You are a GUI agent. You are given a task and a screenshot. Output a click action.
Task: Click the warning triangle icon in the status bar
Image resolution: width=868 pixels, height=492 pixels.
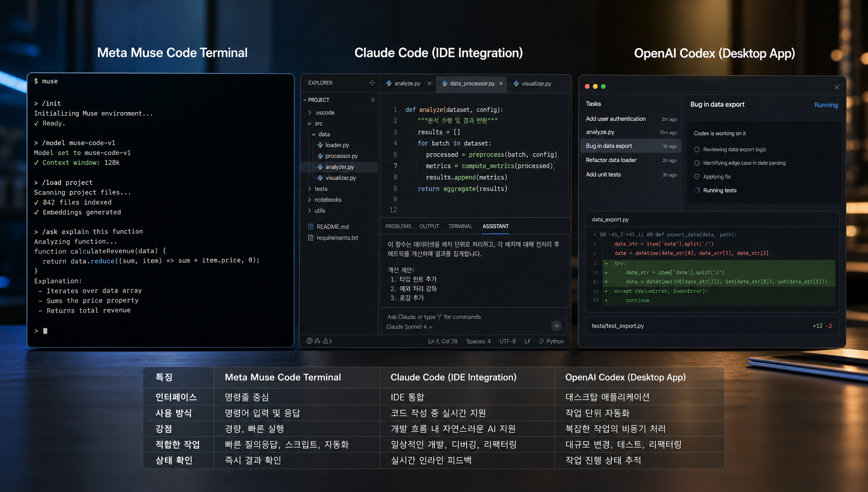tap(325, 341)
